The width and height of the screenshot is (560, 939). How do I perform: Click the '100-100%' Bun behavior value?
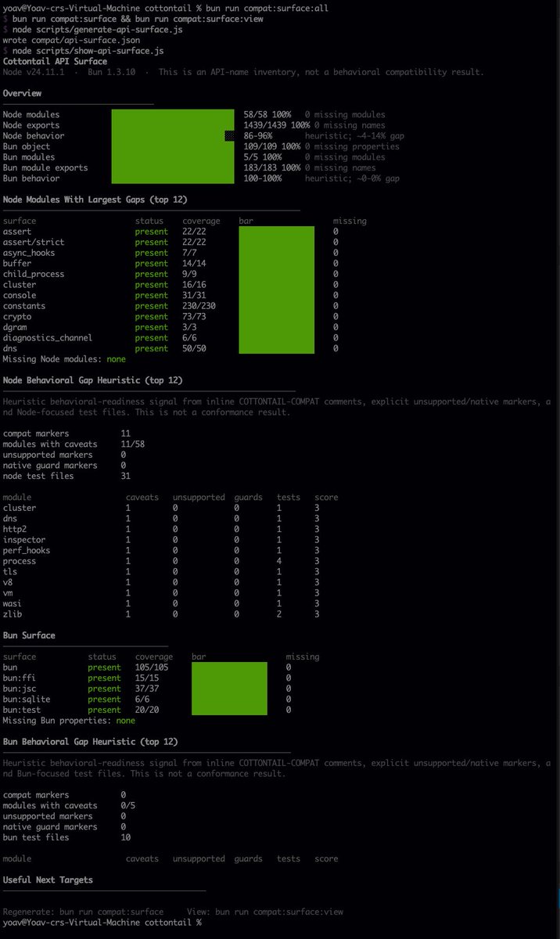[263, 178]
